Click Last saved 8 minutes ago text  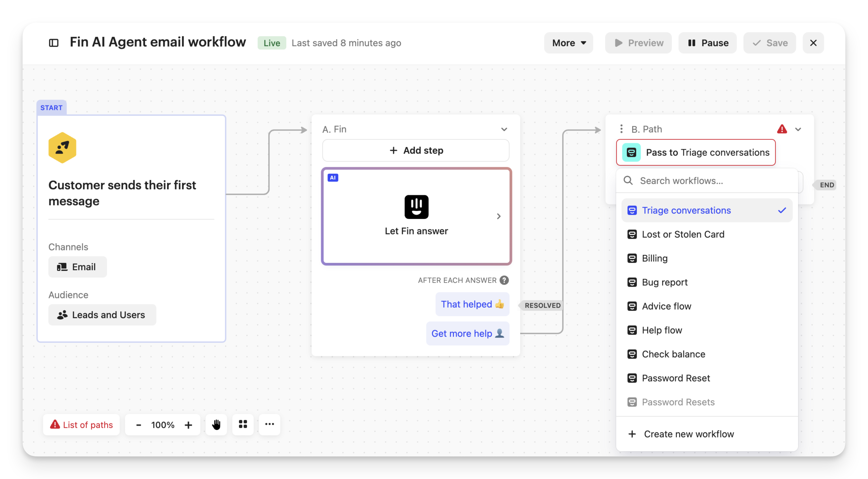[346, 43]
